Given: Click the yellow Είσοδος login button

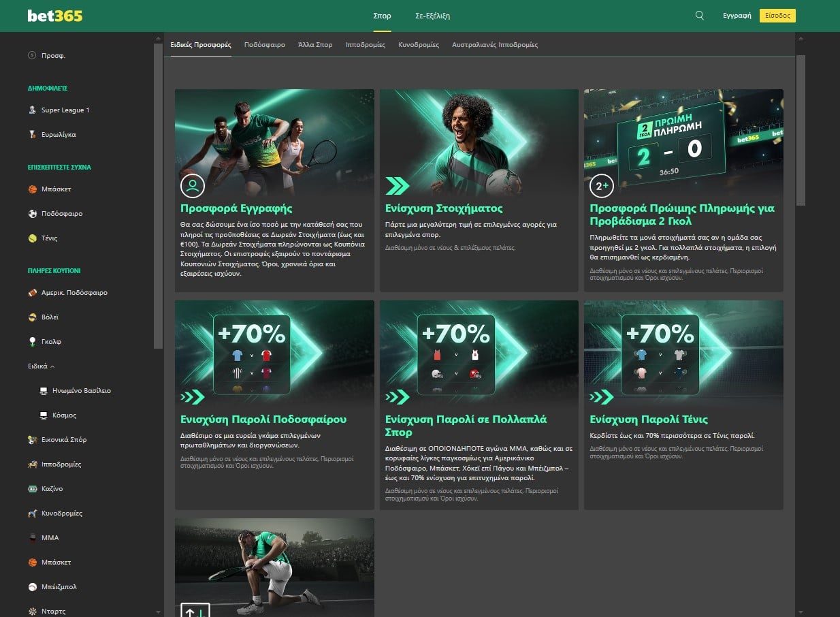Looking at the screenshot, I should [777, 16].
